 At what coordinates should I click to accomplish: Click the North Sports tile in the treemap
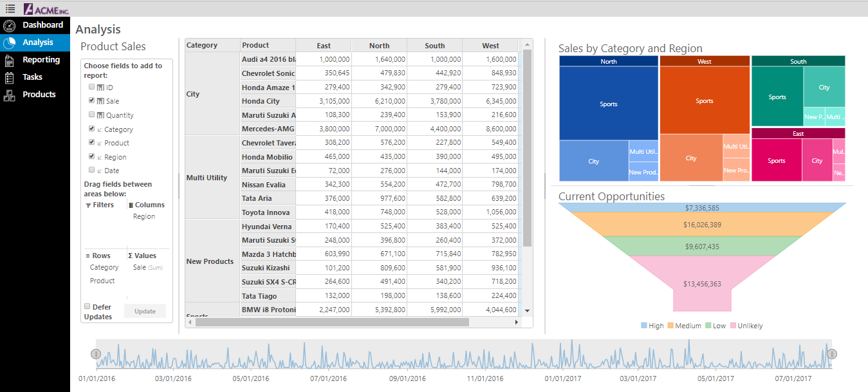609,104
